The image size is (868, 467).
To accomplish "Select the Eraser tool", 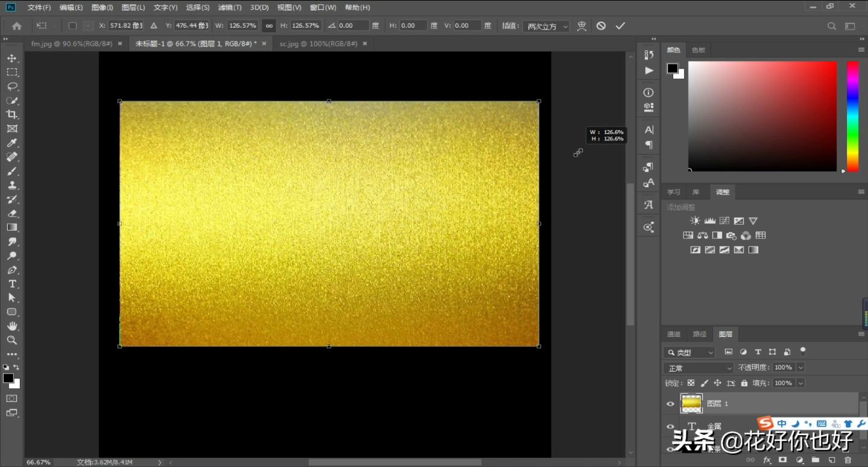I will pos(11,213).
